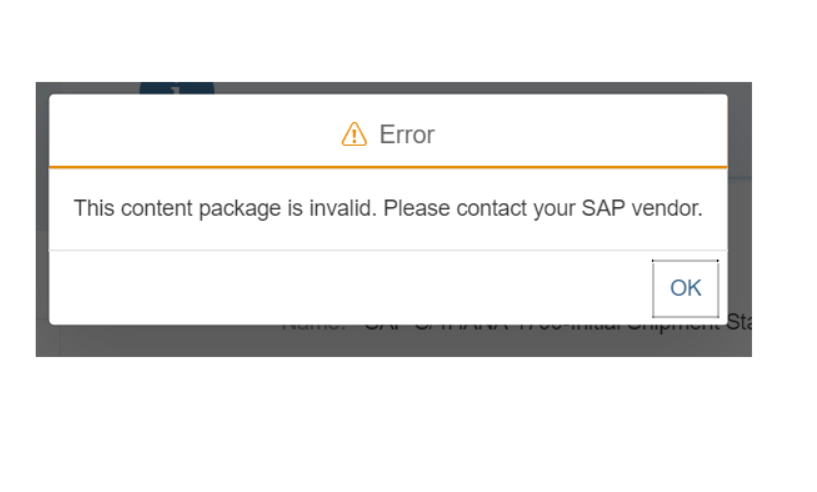
Task: Click the obscured Name label in the background
Action: [x=314, y=326]
